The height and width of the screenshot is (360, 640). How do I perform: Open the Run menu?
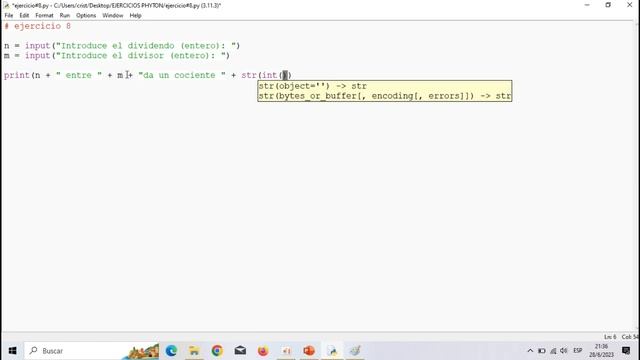click(64, 16)
